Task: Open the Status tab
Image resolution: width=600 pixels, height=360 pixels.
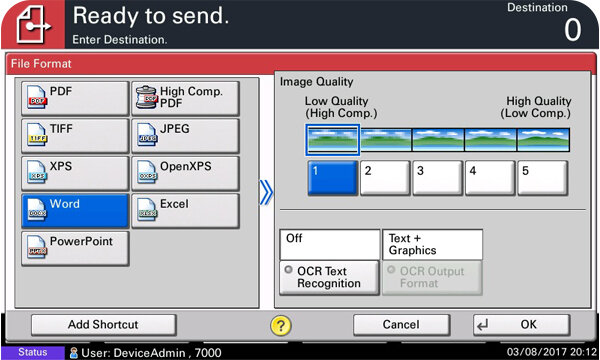Action: pyautogui.click(x=33, y=352)
